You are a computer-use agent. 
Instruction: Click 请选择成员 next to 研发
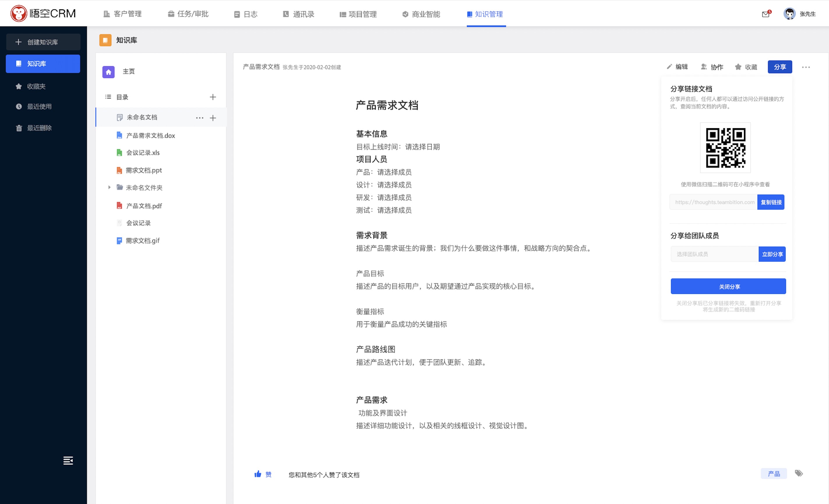(x=394, y=198)
